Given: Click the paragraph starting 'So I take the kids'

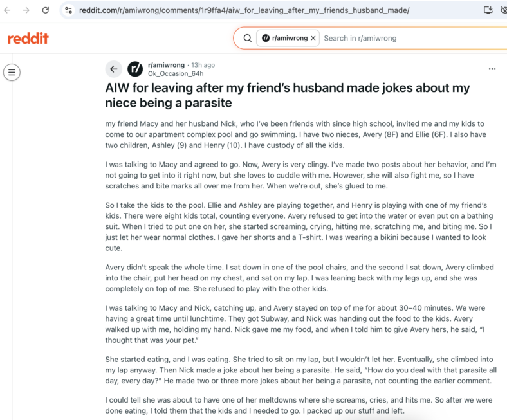Looking at the screenshot, I should [x=299, y=226].
